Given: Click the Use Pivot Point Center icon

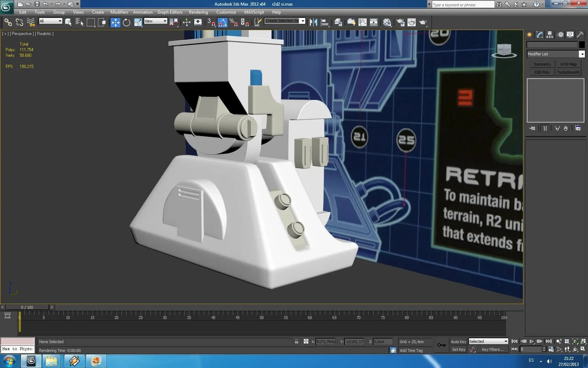Looking at the screenshot, I should click(174, 22).
